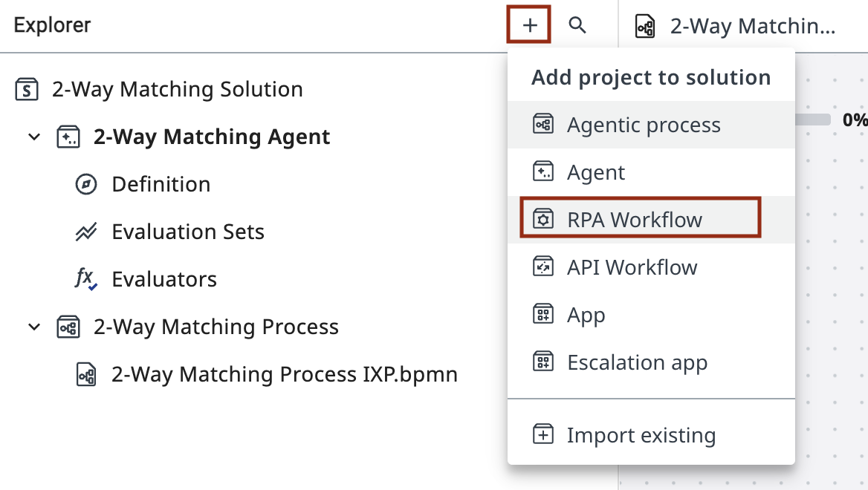868x490 pixels.
Task: Click the RPA Workflow gear icon
Action: click(x=543, y=220)
